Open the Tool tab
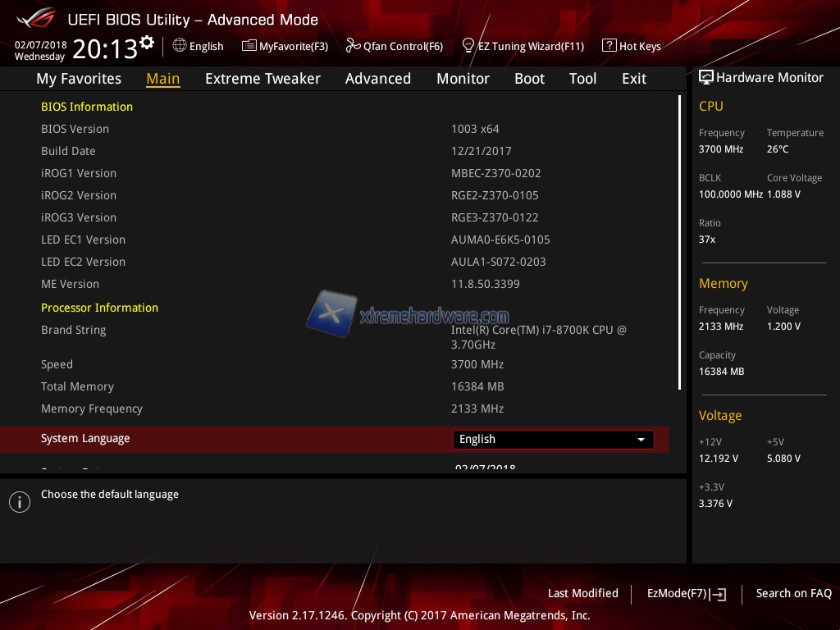This screenshot has width=840, height=630. click(582, 79)
